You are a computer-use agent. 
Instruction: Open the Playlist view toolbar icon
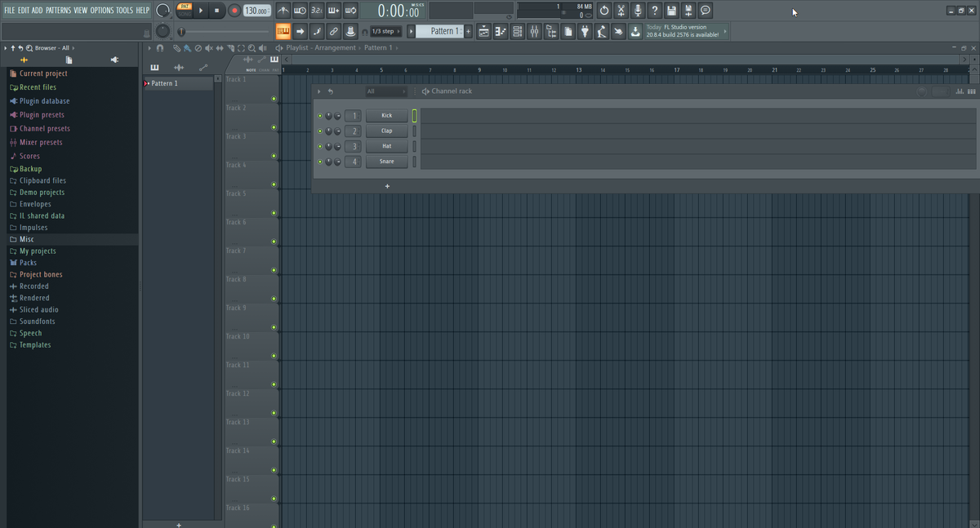coord(483,31)
